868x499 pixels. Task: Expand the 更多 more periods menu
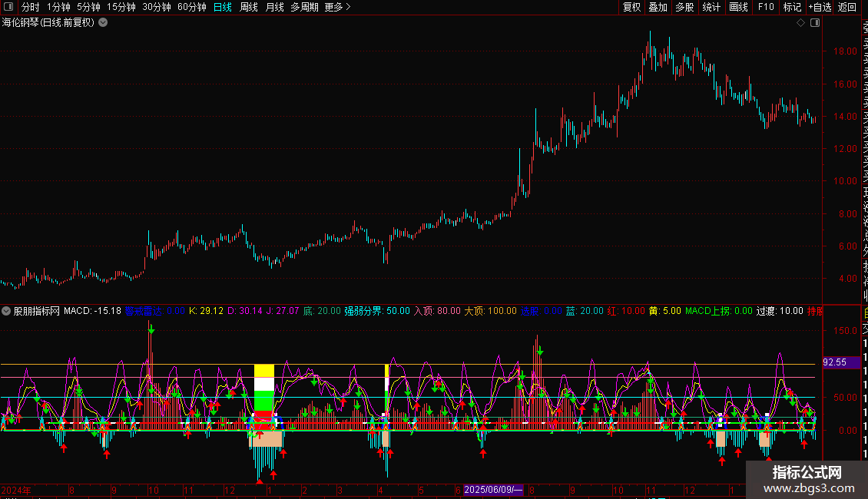point(337,7)
